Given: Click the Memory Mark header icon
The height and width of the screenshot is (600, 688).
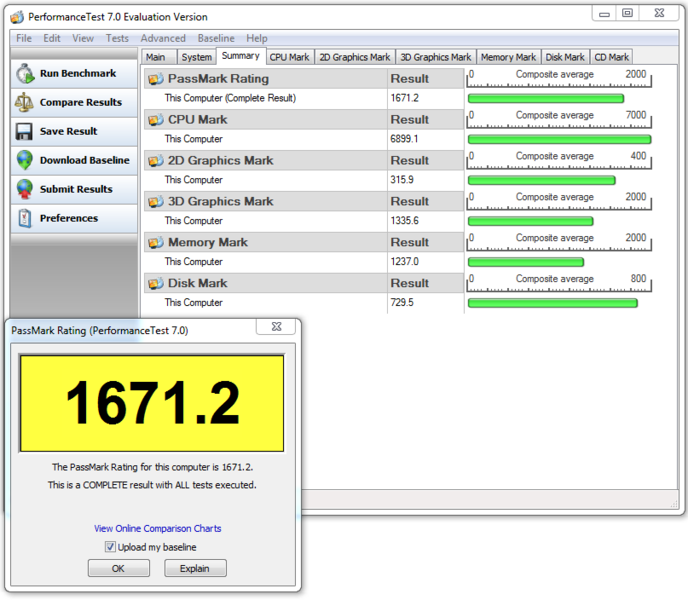Looking at the screenshot, I should pos(155,242).
